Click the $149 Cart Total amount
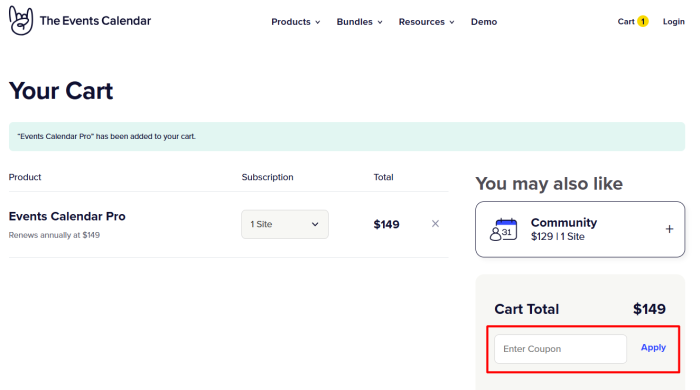 click(x=649, y=309)
